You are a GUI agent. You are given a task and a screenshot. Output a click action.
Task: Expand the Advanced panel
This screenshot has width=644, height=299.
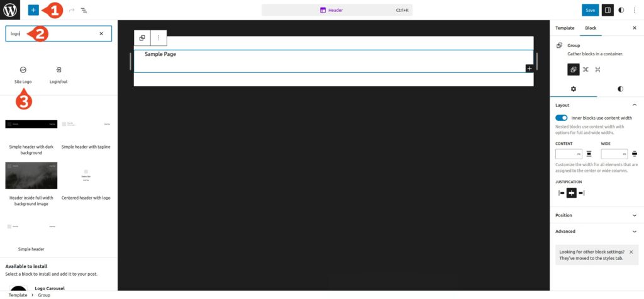coord(634,232)
